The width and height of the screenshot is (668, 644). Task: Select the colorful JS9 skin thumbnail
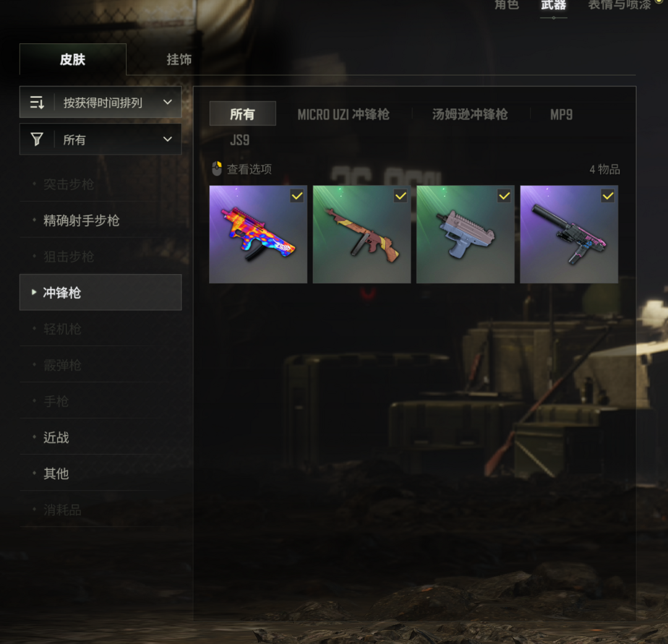(x=258, y=234)
